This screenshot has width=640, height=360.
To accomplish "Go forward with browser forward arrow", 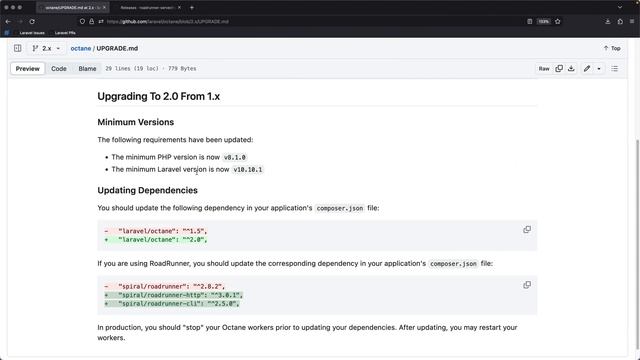I will pos(20,21).
